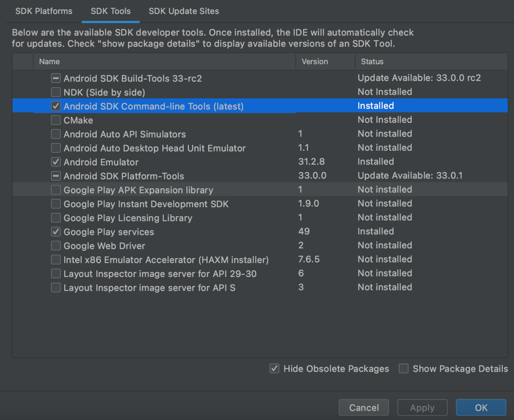This screenshot has width=514, height=420.
Task: Disable Hide Obsolete Packages option
Action: (275, 369)
